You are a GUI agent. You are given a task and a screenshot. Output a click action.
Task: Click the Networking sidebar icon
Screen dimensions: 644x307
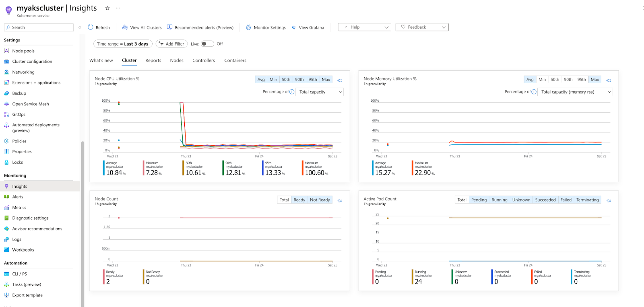6,72
